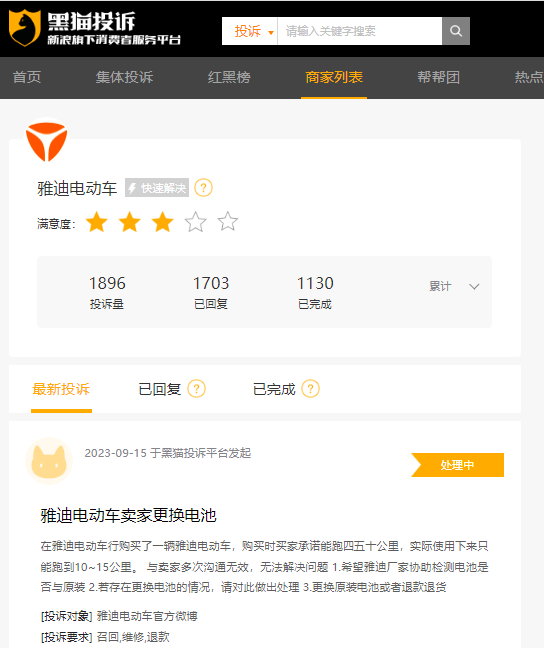Click 新浪旗下消费者服务平台 tagline
Viewport: 544px width, 648px height.
pyautogui.click(x=114, y=40)
